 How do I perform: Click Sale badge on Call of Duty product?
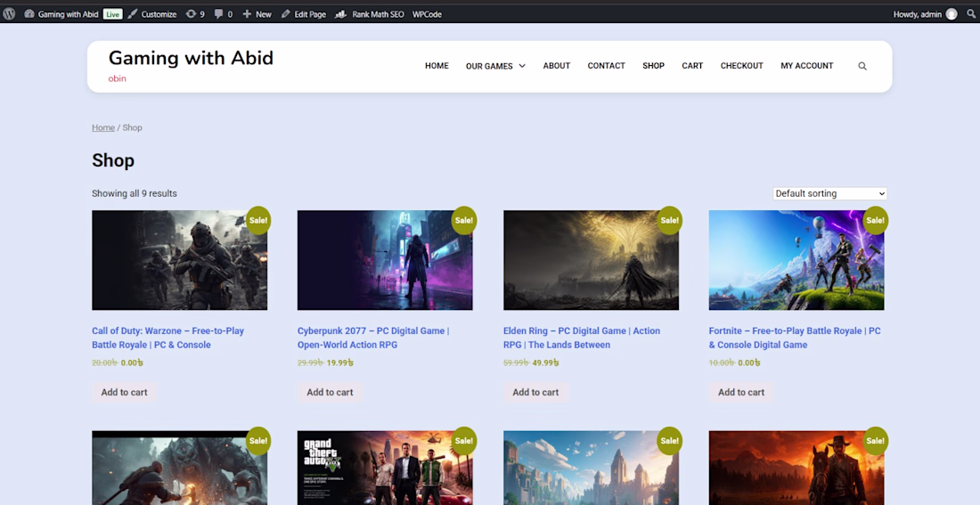click(258, 220)
